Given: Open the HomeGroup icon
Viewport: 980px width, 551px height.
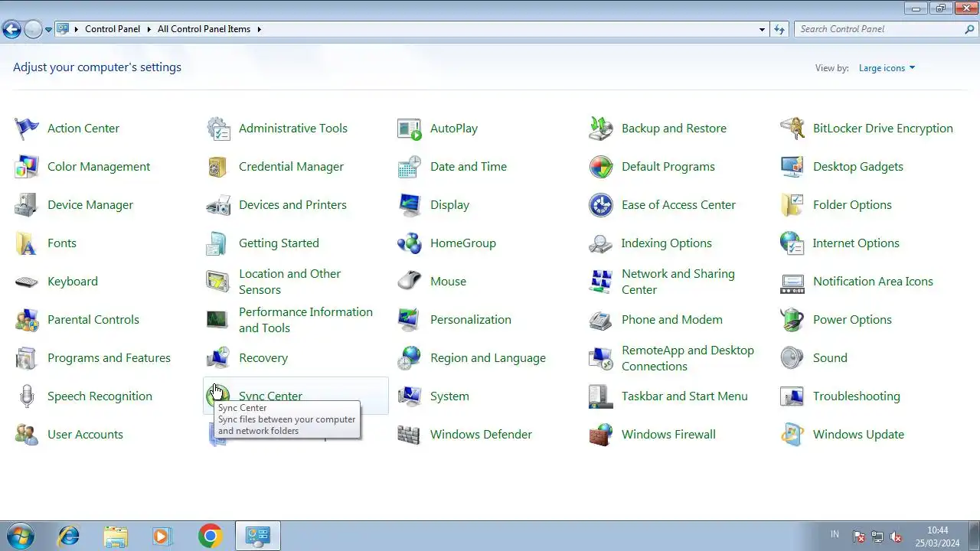Looking at the screenshot, I should click(x=410, y=243).
